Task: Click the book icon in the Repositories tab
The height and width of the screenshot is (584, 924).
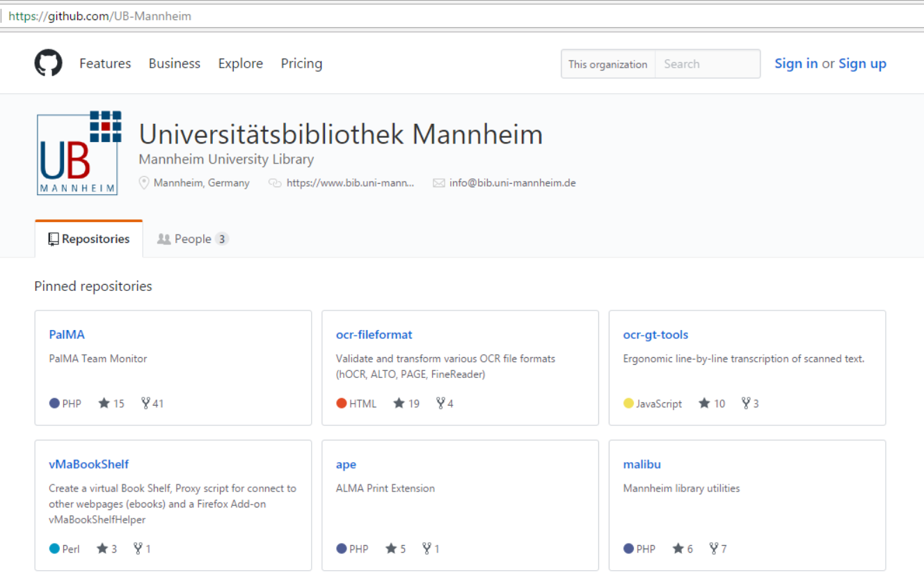Action: (54, 239)
